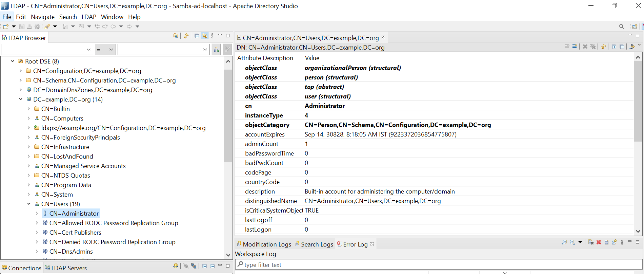Click the Import Log icon in Error Log
Image resolution: width=644 pixels, height=274 pixels.
tap(572, 242)
